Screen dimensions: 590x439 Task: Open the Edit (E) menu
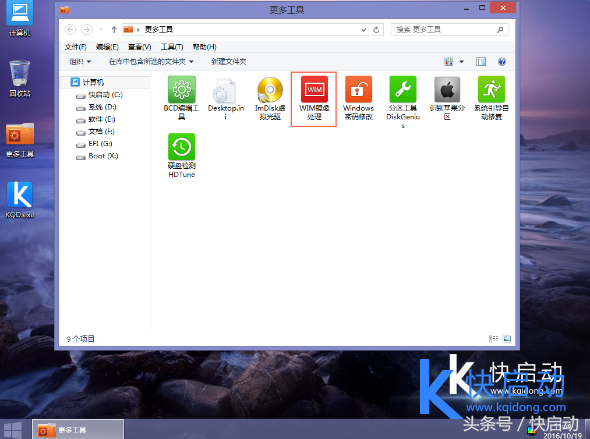pos(107,47)
